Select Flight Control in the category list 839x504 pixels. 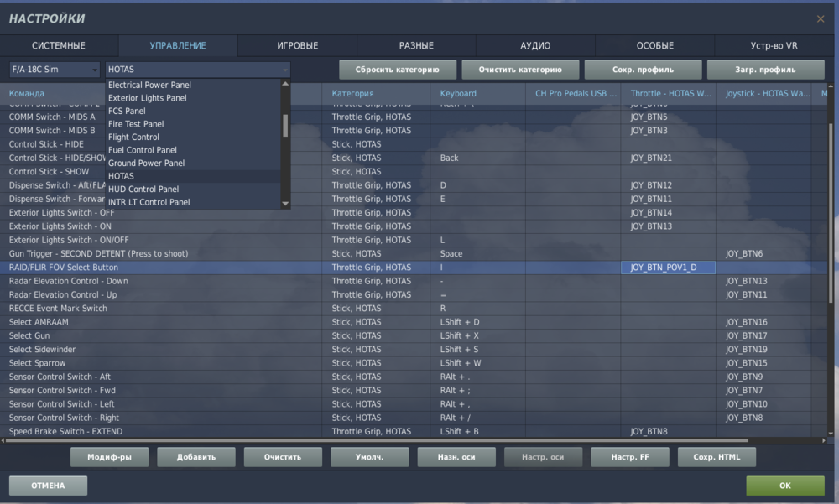coord(133,137)
